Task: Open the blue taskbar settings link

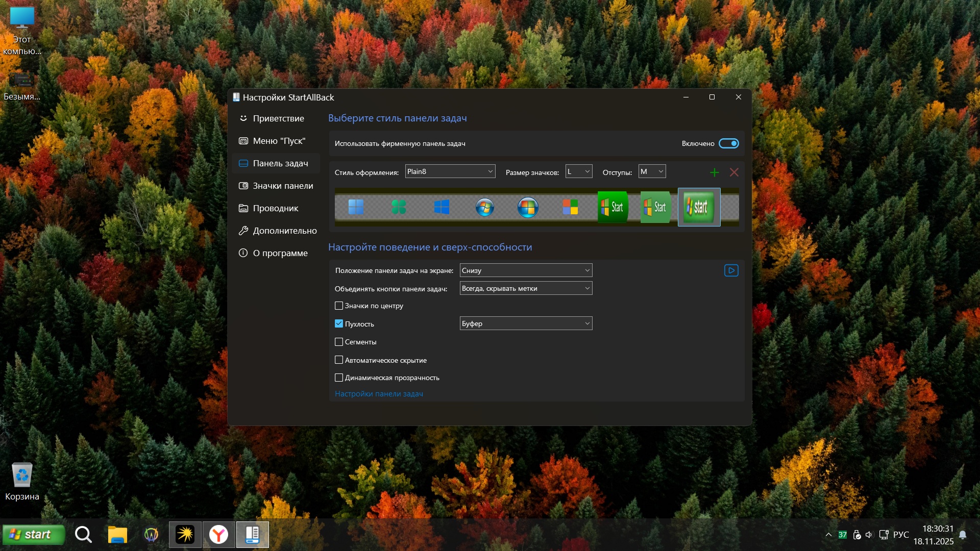Action: [x=379, y=394]
